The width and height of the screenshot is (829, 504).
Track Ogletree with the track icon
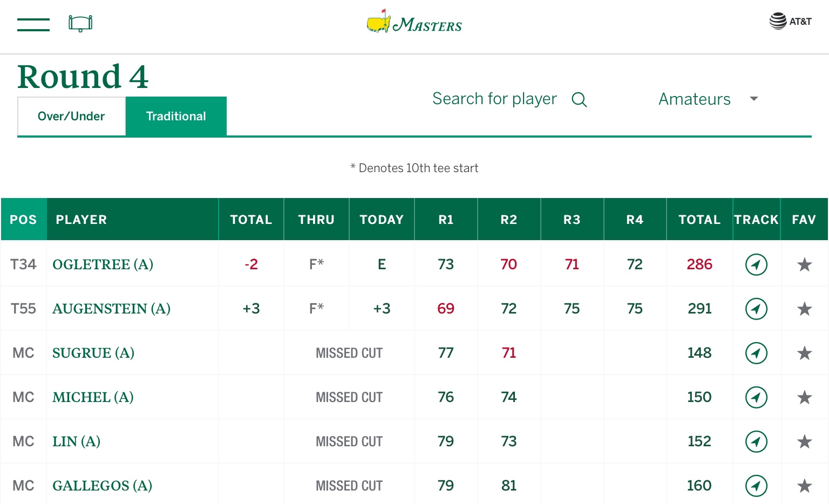(756, 264)
